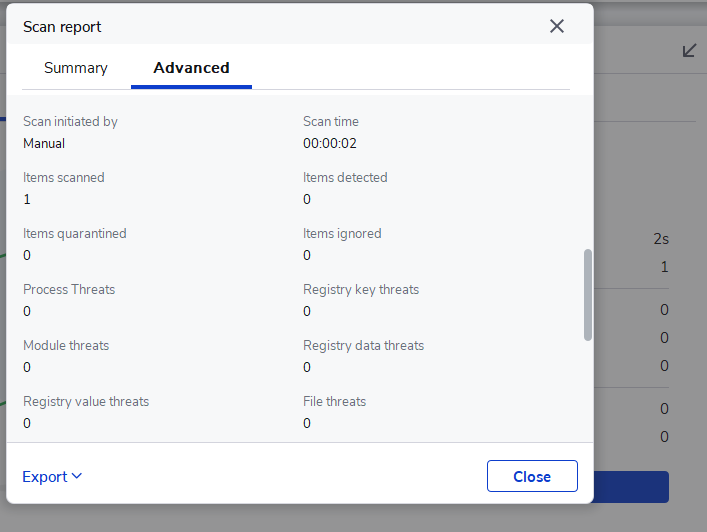Select the Items detected value 0
This screenshot has height=532, width=707.
[307, 199]
